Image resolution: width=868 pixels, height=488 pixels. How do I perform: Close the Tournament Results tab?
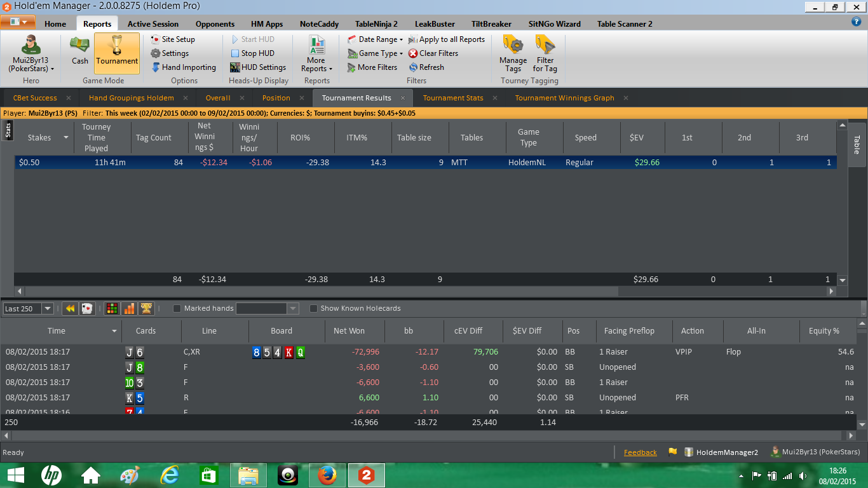pyautogui.click(x=402, y=98)
